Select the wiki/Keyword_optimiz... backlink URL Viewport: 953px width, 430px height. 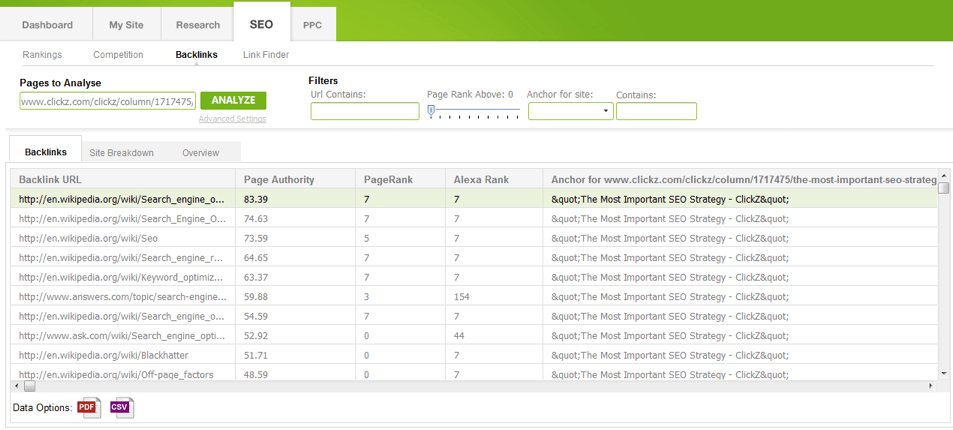click(x=123, y=277)
